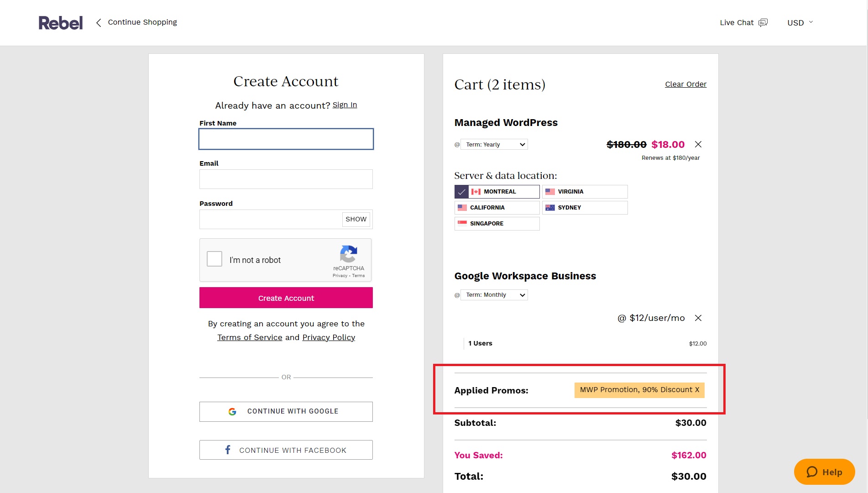The width and height of the screenshot is (868, 493).
Task: Click the Rebel logo
Action: click(60, 23)
